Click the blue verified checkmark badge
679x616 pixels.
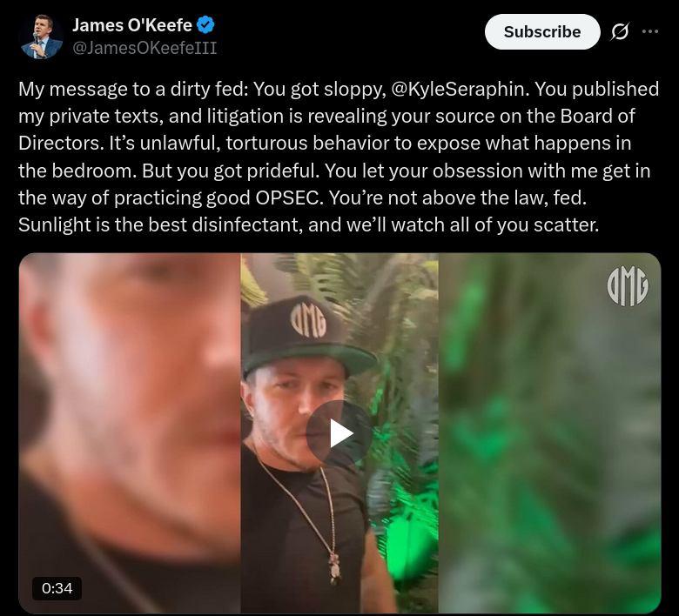(x=205, y=24)
